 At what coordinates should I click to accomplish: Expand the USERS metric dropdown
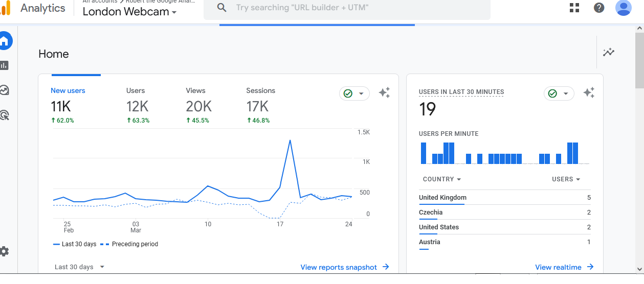pyautogui.click(x=566, y=179)
